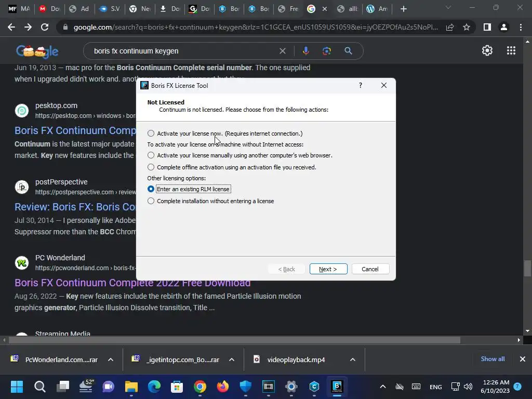Open a new Chrome tab
The width and height of the screenshot is (532, 399).
click(403, 9)
